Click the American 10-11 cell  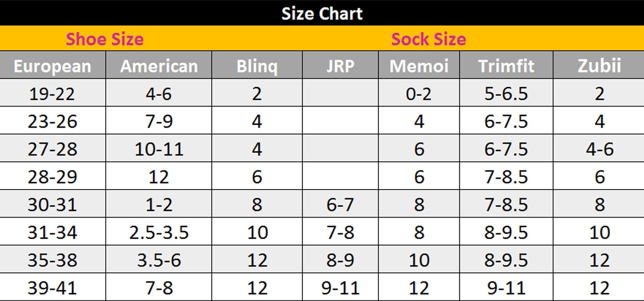159,149
